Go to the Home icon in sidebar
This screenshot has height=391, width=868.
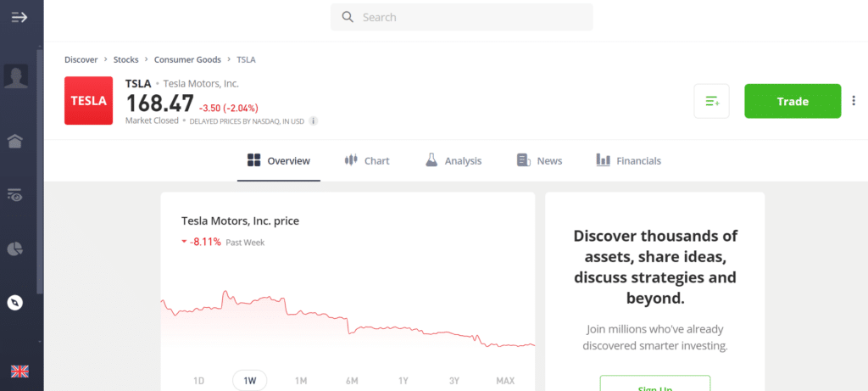click(15, 141)
